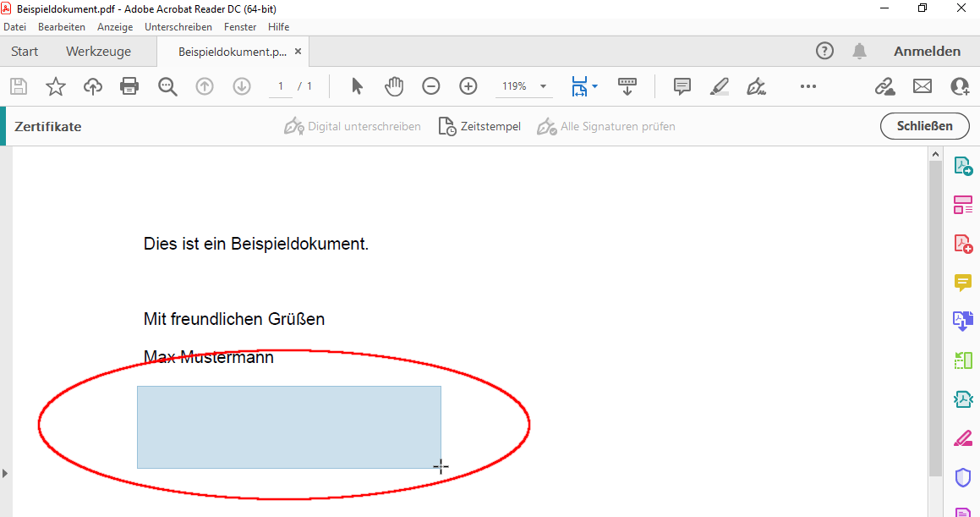This screenshot has height=517, width=980.
Task: Click the Save file floppy disk icon
Action: [x=19, y=86]
